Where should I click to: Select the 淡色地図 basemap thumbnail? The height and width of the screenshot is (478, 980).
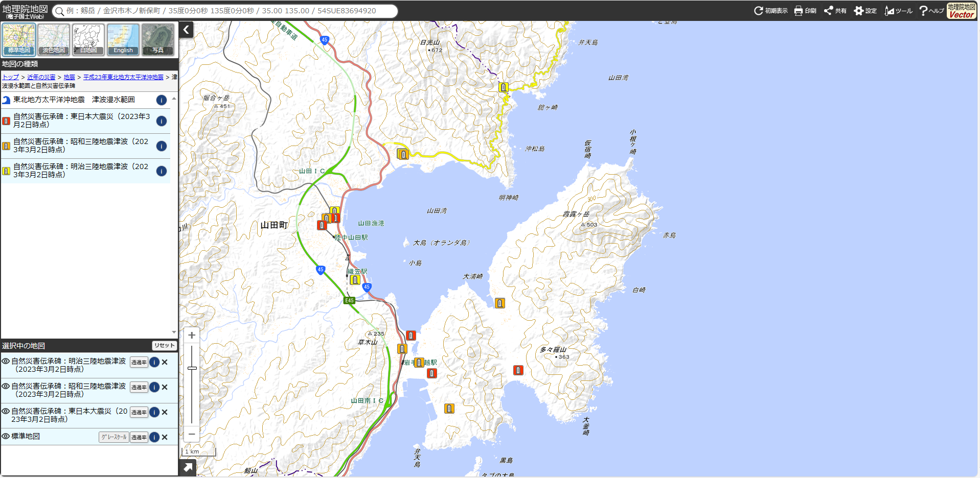pos(54,39)
